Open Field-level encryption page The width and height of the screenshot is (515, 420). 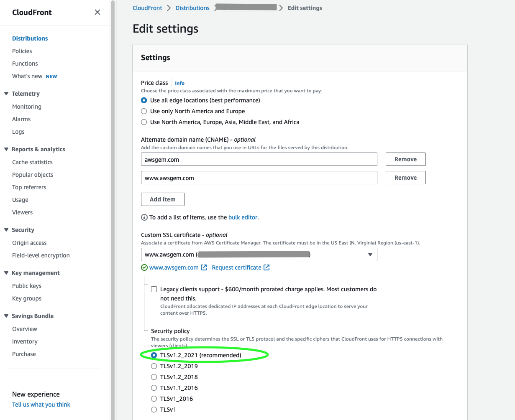click(41, 255)
